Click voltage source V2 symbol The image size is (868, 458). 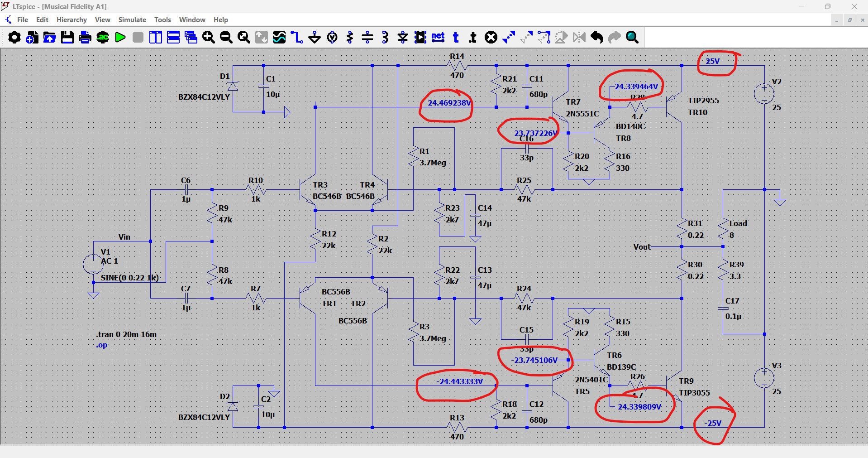point(764,94)
